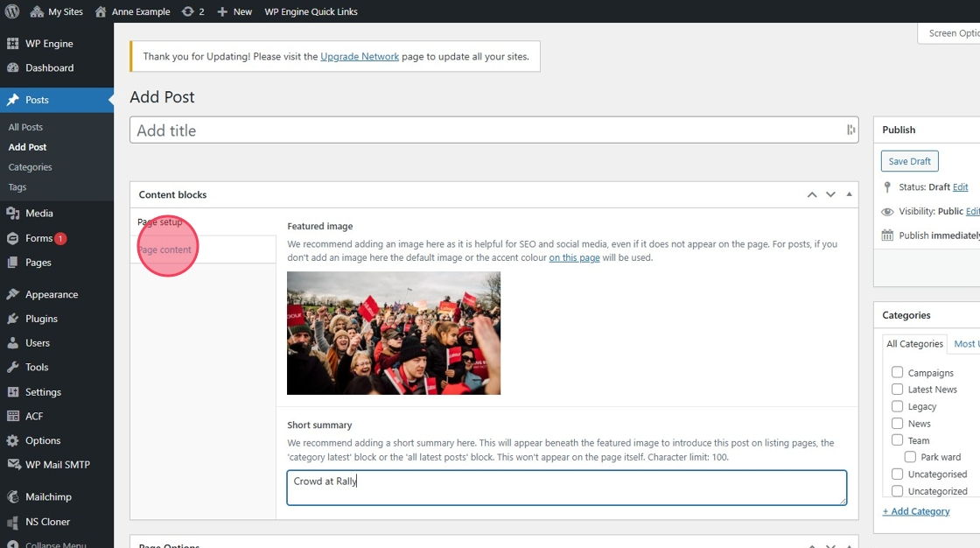This screenshot has height=548, width=980.
Task: Check the Uncategorized category
Action: tap(897, 491)
